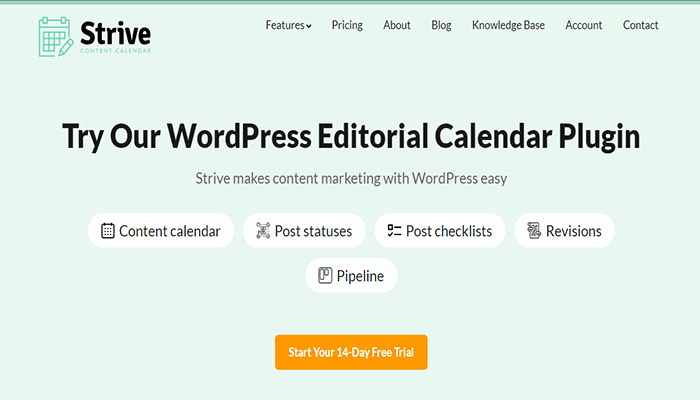Image resolution: width=700 pixels, height=400 pixels.
Task: Open the Pricing page
Action: pos(347,25)
